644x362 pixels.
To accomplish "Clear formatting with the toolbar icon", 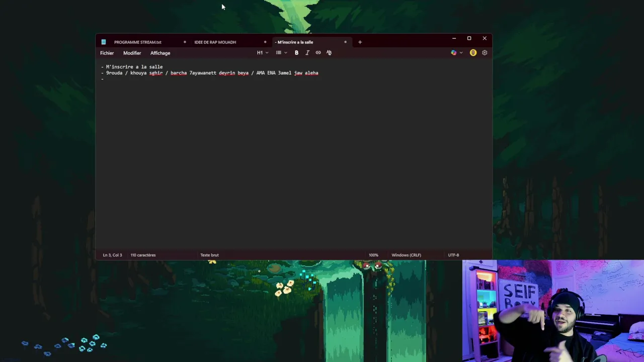I will click(x=329, y=53).
